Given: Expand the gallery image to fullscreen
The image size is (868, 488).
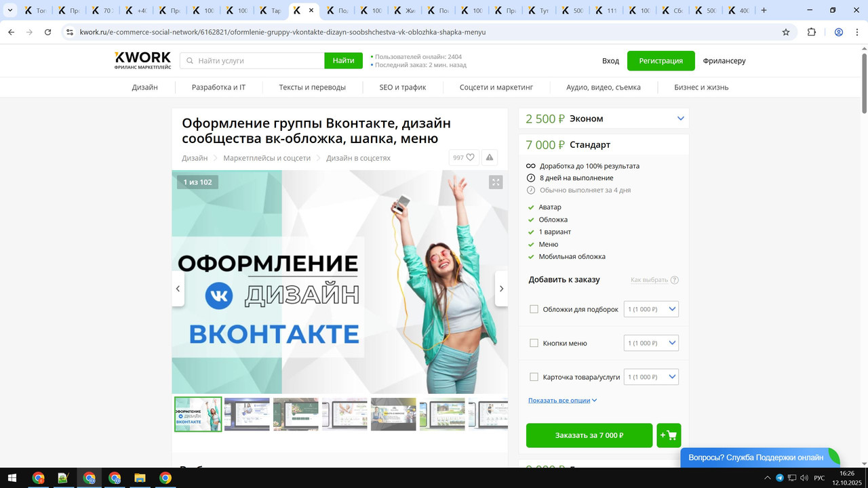Looking at the screenshot, I should (x=496, y=182).
